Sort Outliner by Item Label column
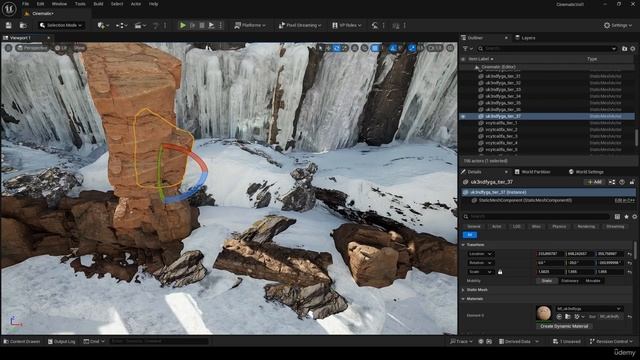Viewport: 640px width, 360px height. pyautogui.click(x=481, y=59)
